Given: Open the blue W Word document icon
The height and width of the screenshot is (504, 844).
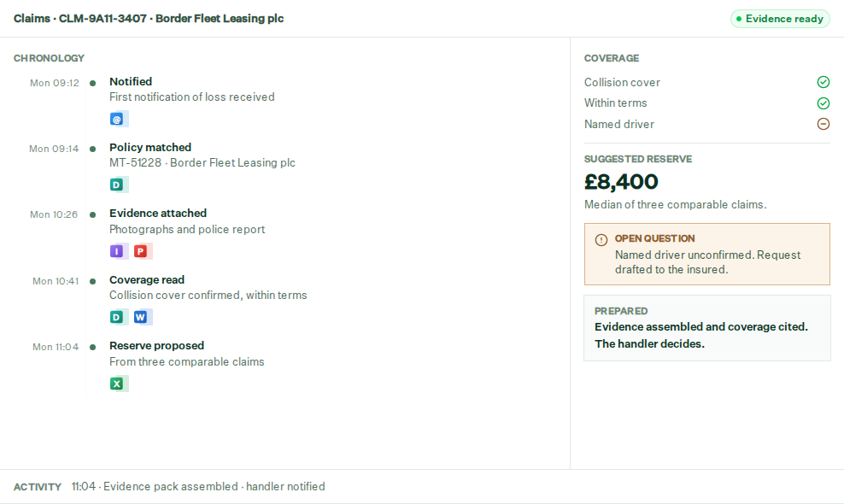Looking at the screenshot, I should tap(140, 317).
